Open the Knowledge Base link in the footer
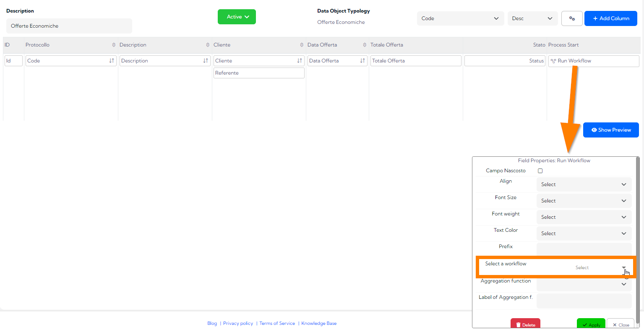 [x=318, y=323]
